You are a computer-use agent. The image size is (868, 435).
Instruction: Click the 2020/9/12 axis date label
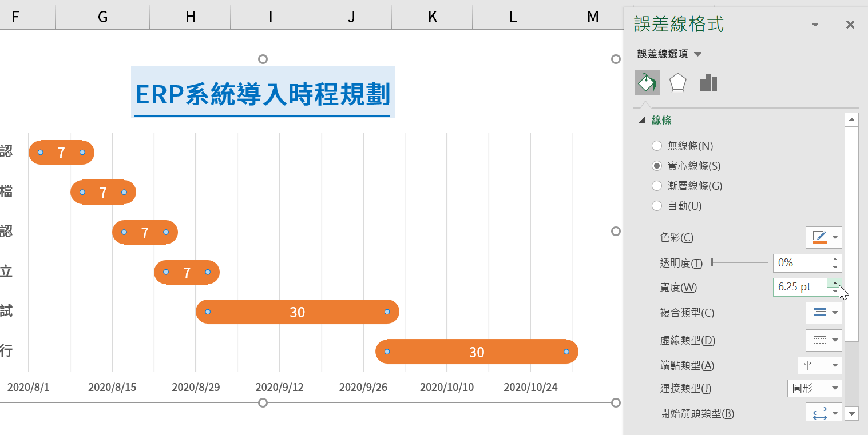[x=279, y=388]
